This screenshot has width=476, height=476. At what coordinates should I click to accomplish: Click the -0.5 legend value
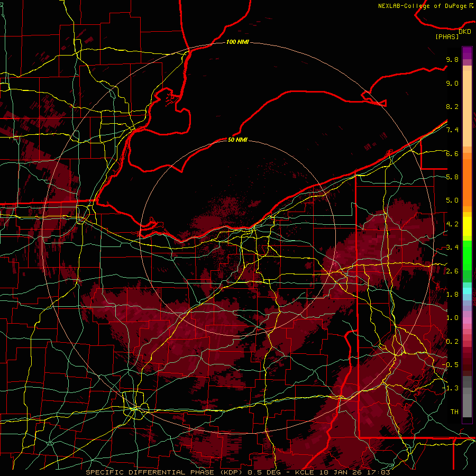pos(450,365)
